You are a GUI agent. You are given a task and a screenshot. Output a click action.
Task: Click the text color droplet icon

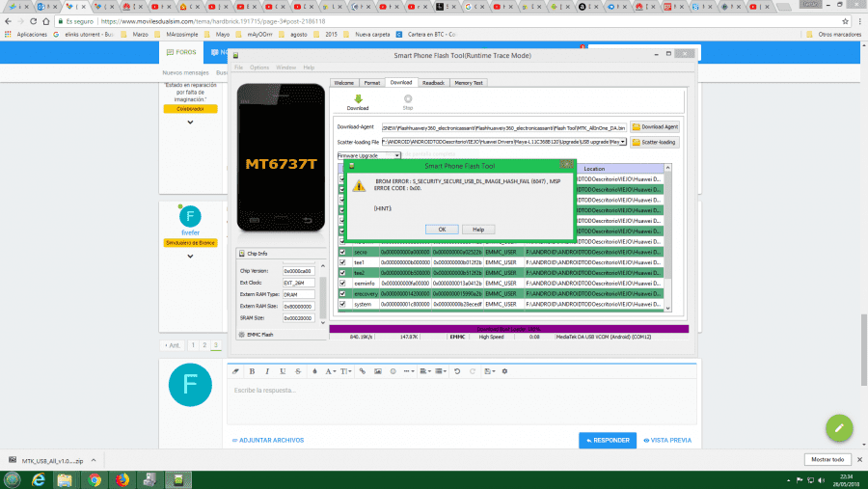[x=314, y=371]
